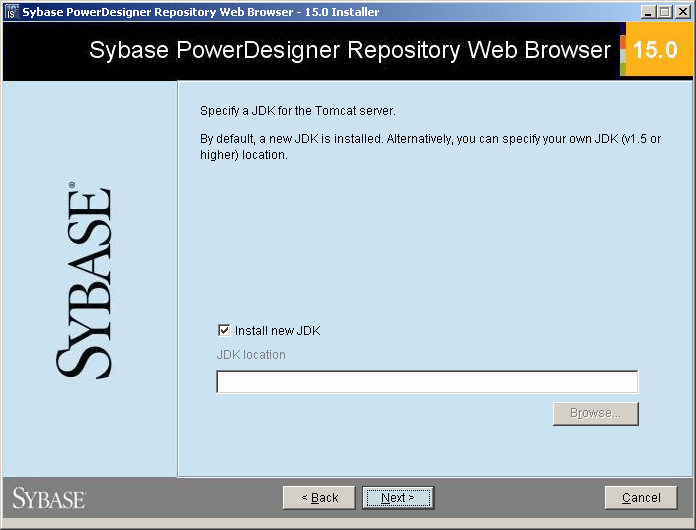Click the JDK location text field

pos(427,382)
